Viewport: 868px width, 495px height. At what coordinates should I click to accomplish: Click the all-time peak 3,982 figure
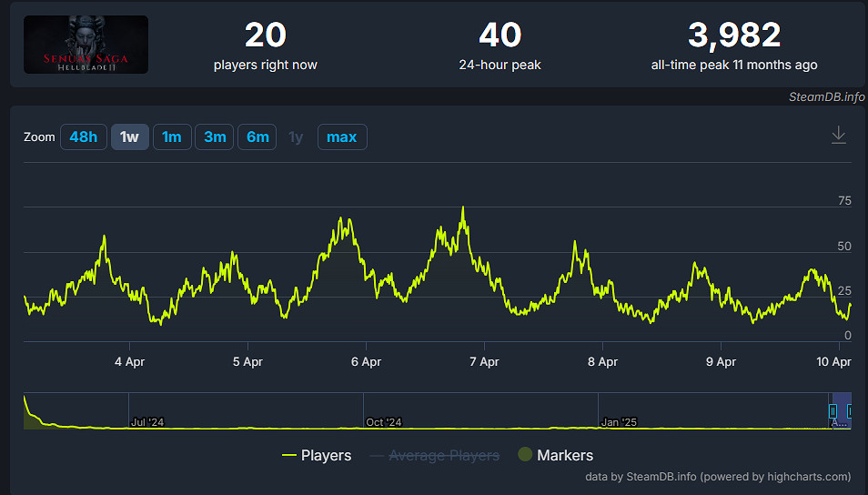733,35
